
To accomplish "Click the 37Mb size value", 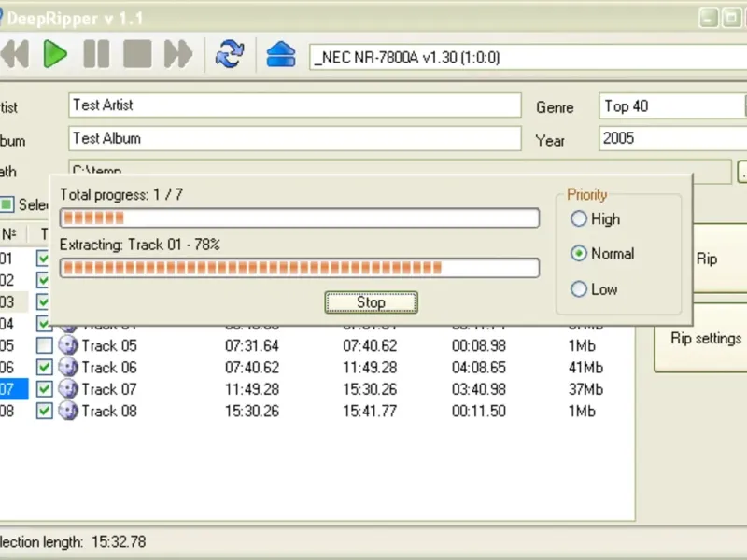I will point(585,389).
